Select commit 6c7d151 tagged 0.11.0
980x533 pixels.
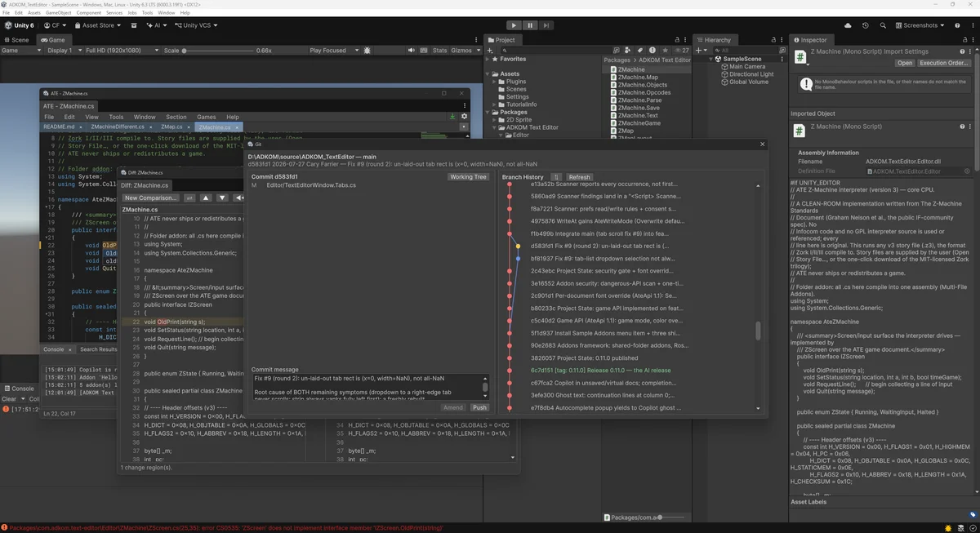[600, 370]
